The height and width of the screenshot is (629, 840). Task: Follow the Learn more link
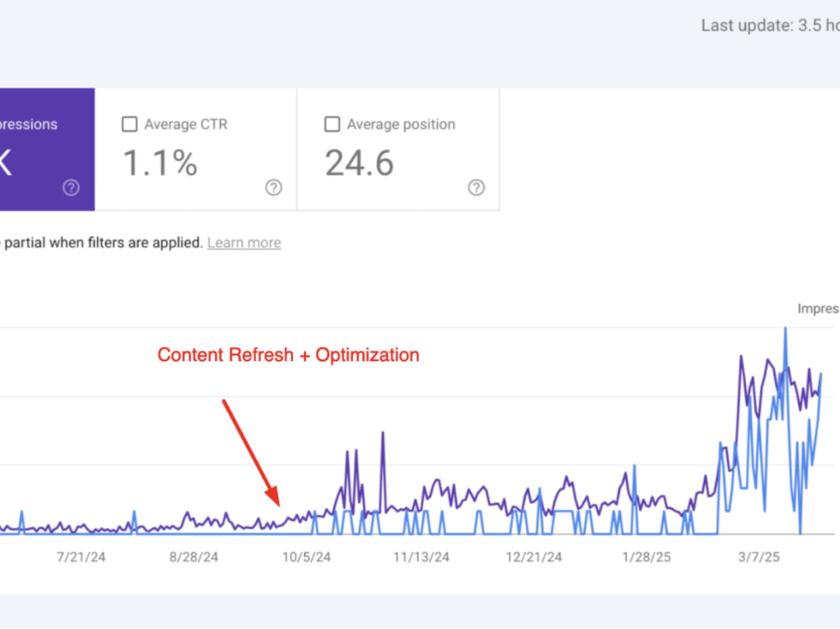tap(244, 243)
